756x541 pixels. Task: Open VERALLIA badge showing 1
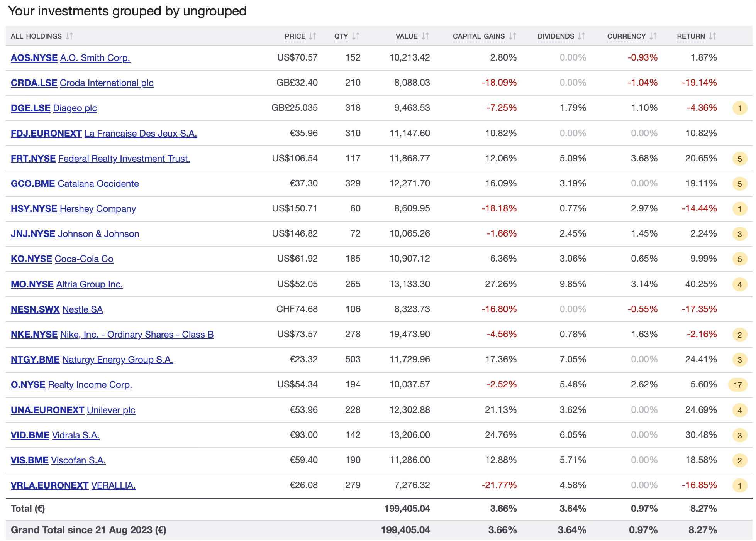click(739, 485)
